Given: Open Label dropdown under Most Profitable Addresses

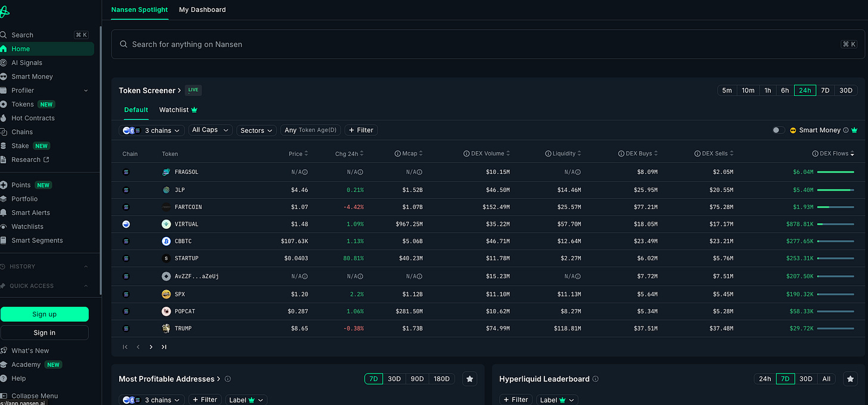Looking at the screenshot, I should [246, 400].
